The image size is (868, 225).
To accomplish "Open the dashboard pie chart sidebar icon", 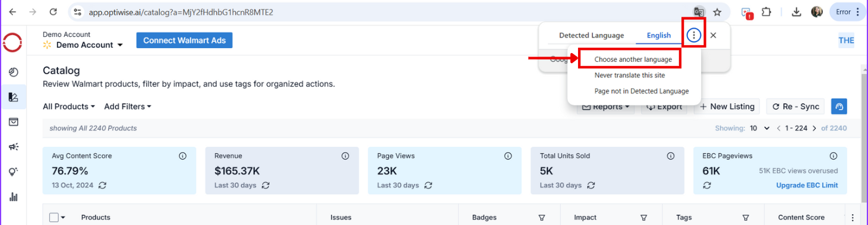I will pyautogui.click(x=13, y=72).
